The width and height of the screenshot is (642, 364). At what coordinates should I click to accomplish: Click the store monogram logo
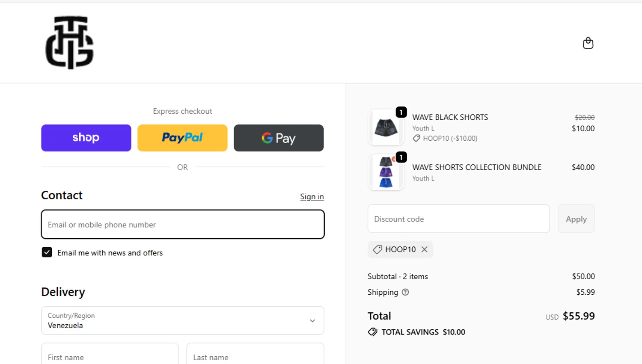click(x=69, y=42)
